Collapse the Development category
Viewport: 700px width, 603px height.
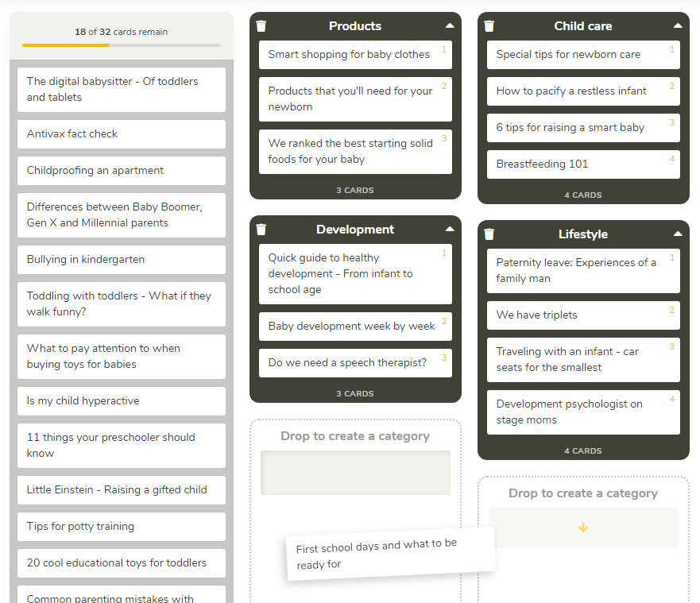(x=450, y=229)
